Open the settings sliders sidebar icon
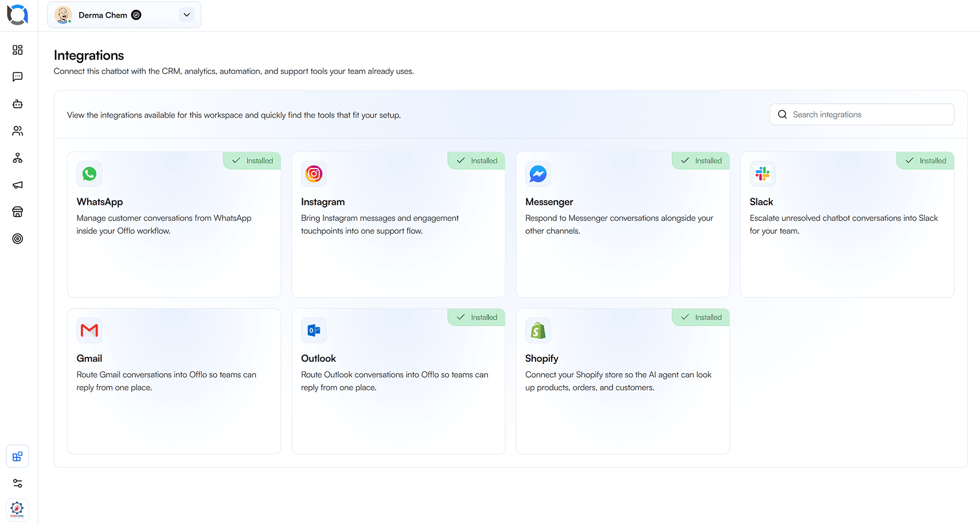This screenshot has width=980, height=525. pyautogui.click(x=18, y=483)
